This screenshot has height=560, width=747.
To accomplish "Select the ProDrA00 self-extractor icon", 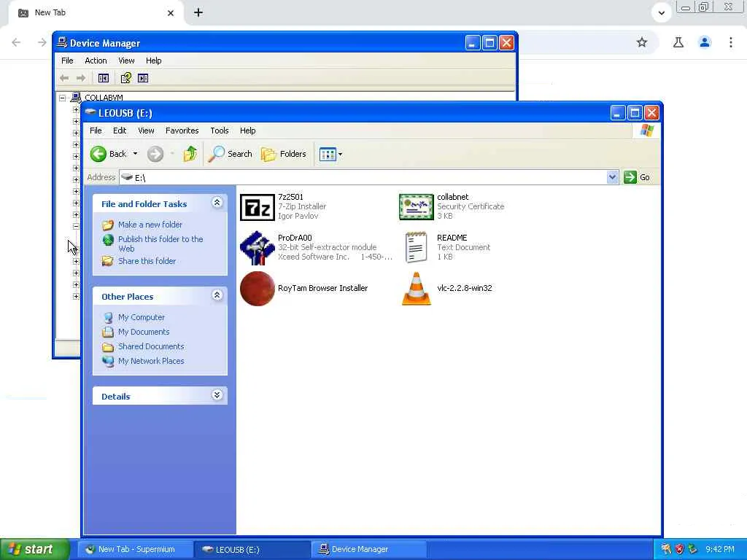I will (258, 248).
